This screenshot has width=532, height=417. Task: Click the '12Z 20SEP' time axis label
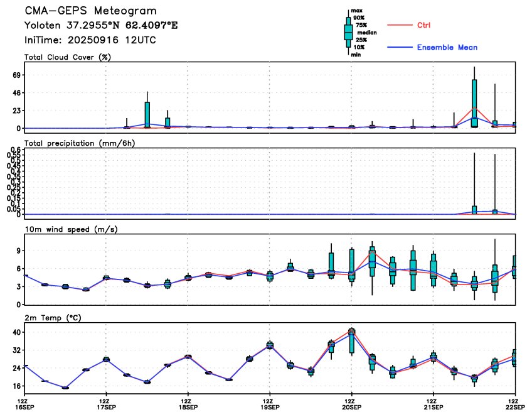[x=351, y=404]
